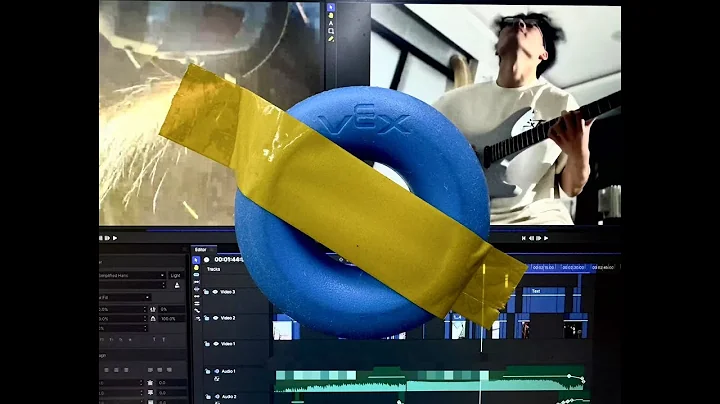The width and height of the screenshot is (720, 404).
Task: Hide the Video 2 track
Action: [215, 318]
